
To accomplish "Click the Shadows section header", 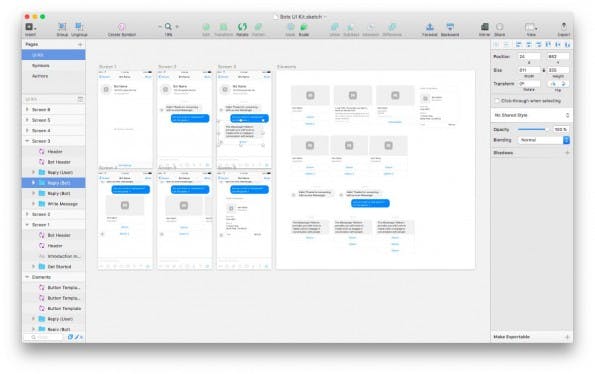I will [503, 152].
